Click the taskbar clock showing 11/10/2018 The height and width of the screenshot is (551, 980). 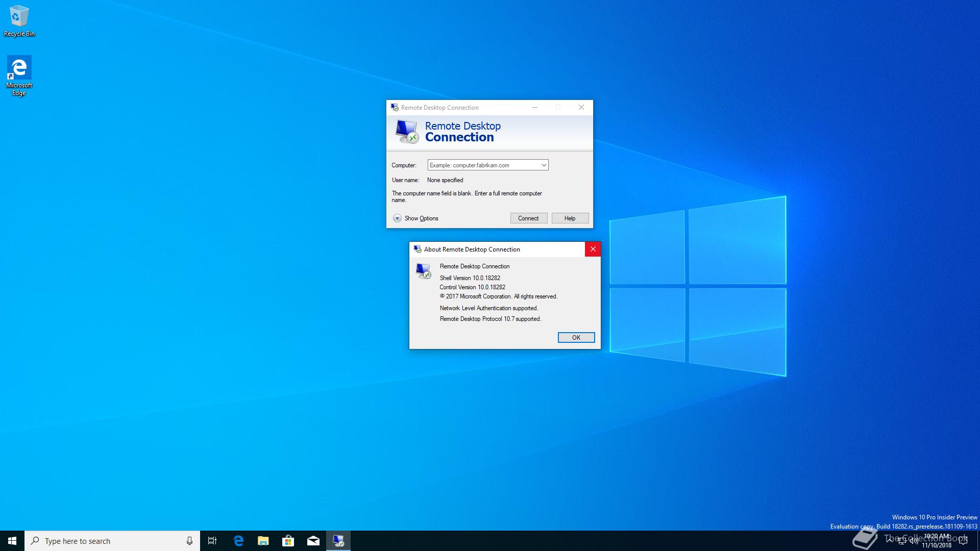(x=937, y=541)
